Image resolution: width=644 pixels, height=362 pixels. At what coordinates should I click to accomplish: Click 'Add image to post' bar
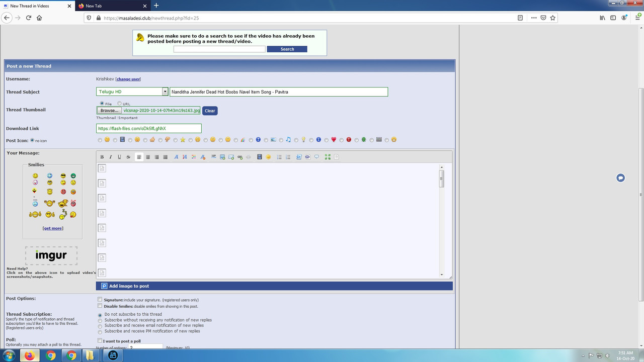(274, 286)
